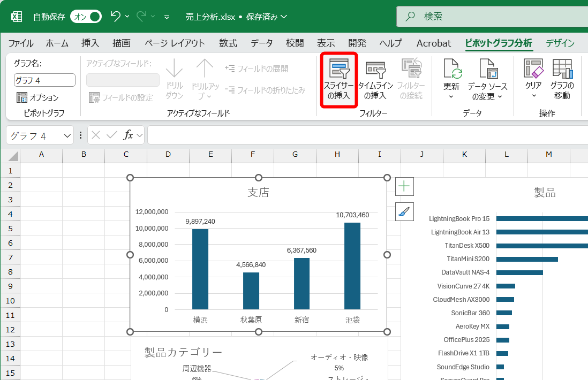
Task: Click the 製品 chart title
Action: pyautogui.click(x=545, y=193)
